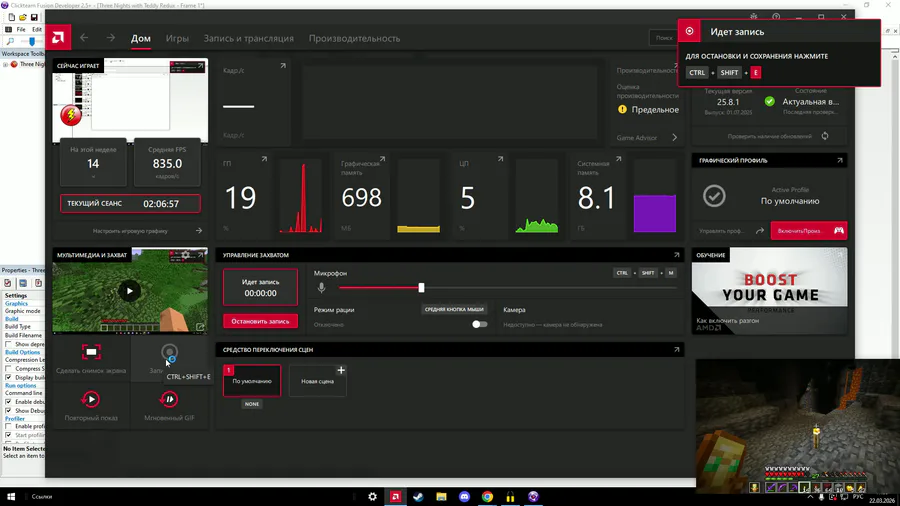Click the NONE hotkey label under scene

252,404
